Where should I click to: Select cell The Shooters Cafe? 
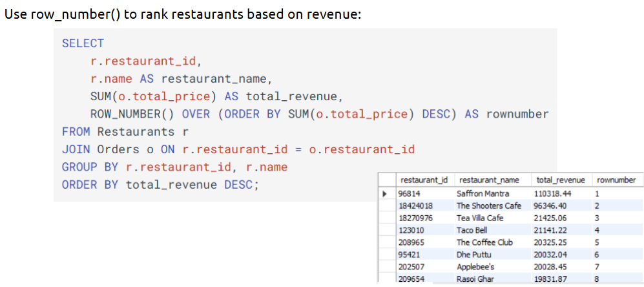coord(489,206)
